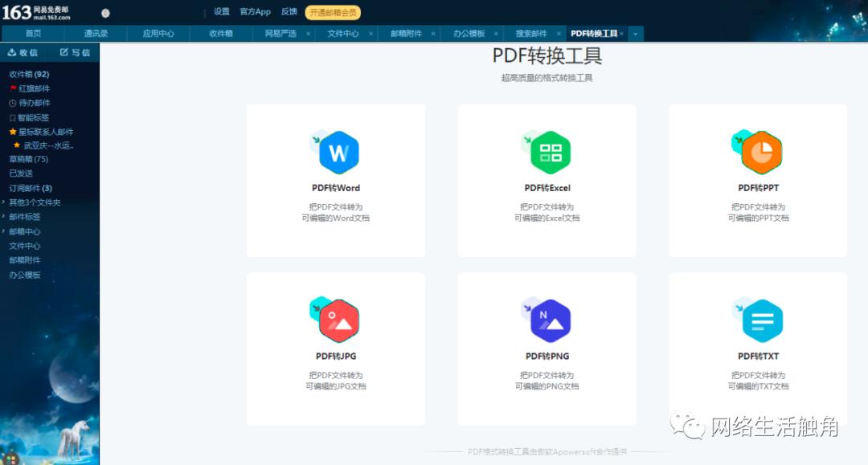The width and height of the screenshot is (868, 465).
Task: Open 邮箱附件 in the sidebar
Action: (24, 260)
